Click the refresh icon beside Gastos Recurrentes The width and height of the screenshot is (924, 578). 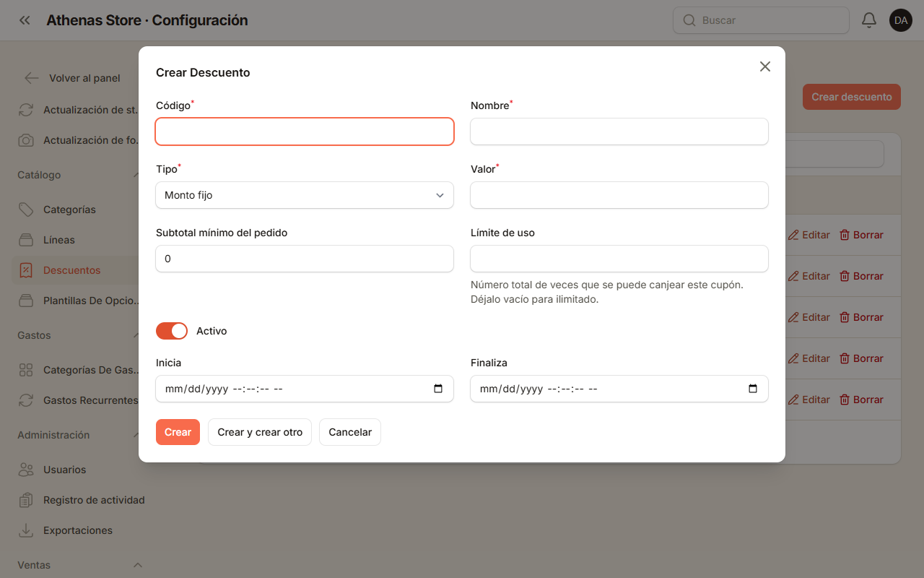(x=26, y=400)
